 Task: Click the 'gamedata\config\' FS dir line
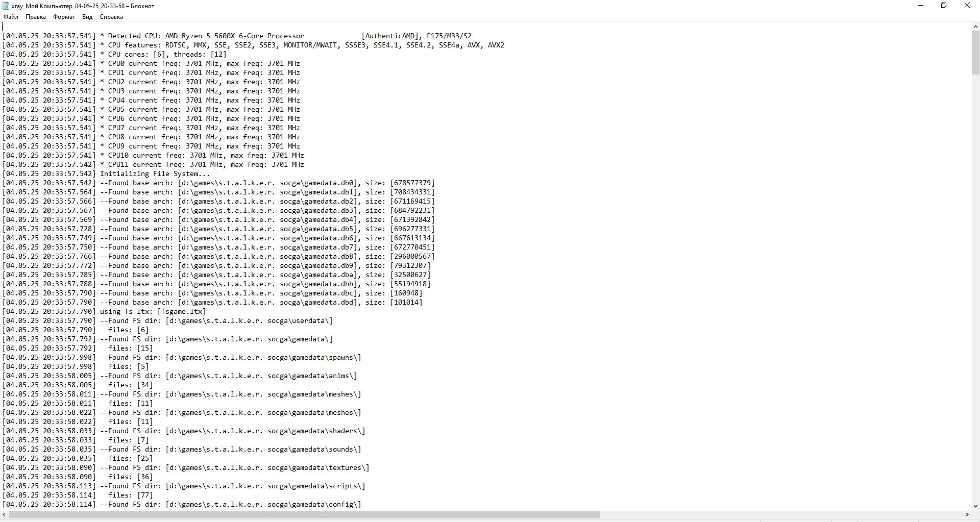182,504
